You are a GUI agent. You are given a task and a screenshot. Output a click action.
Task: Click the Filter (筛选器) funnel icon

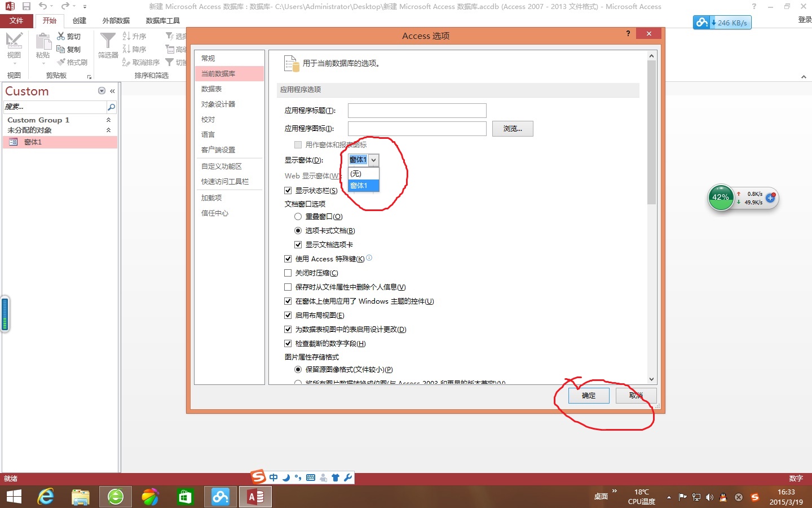(x=108, y=41)
